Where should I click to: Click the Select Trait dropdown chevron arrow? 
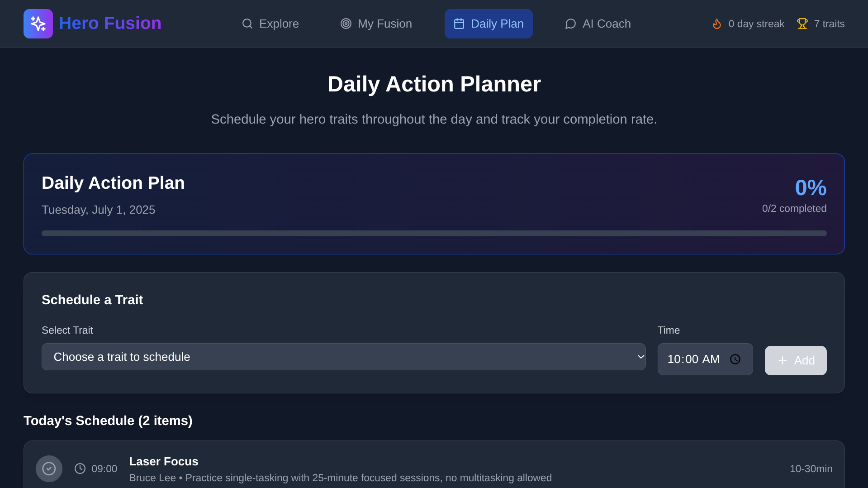[x=640, y=357]
